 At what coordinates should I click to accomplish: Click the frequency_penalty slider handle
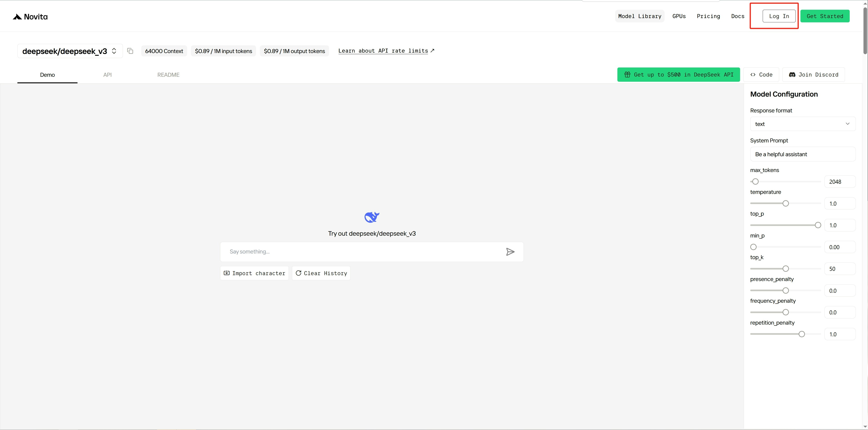point(786,313)
